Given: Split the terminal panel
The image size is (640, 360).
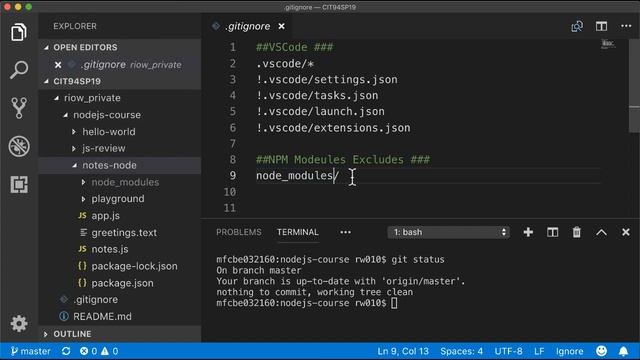Looking at the screenshot, I should pyautogui.click(x=553, y=232).
